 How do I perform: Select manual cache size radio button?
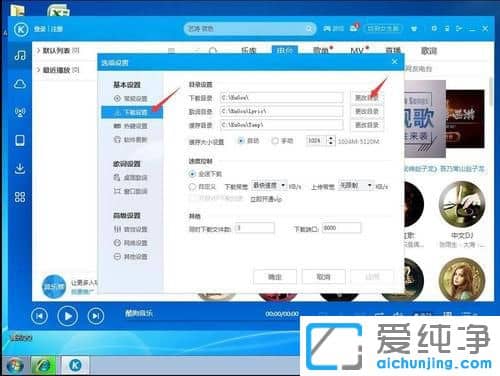pyautogui.click(x=275, y=141)
